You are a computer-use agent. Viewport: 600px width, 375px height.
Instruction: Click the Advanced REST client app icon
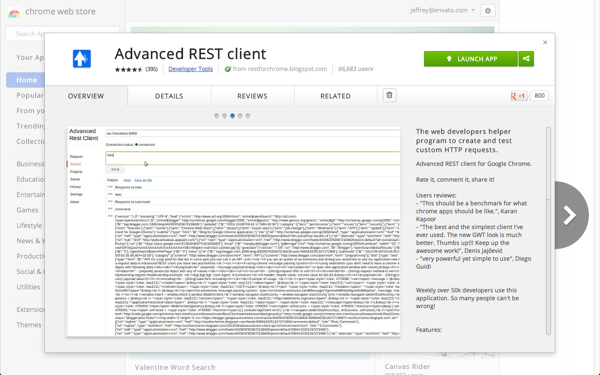[82, 59]
